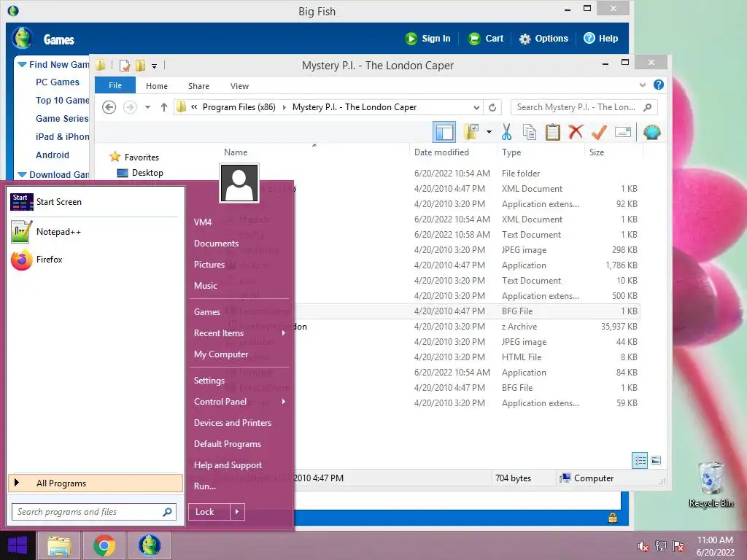Switch to the View ribbon tab
Viewport: 747px width, 560px height.
click(239, 86)
